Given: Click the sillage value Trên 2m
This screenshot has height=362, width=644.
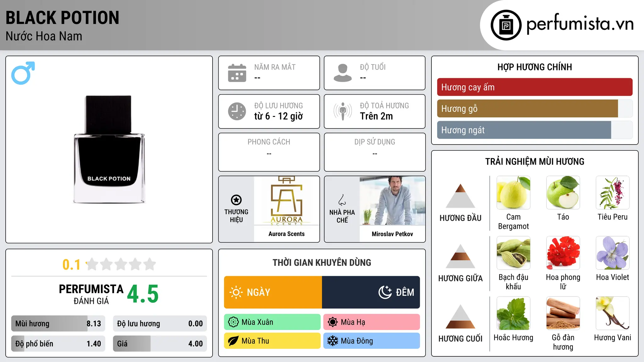Looking at the screenshot, I should [376, 116].
